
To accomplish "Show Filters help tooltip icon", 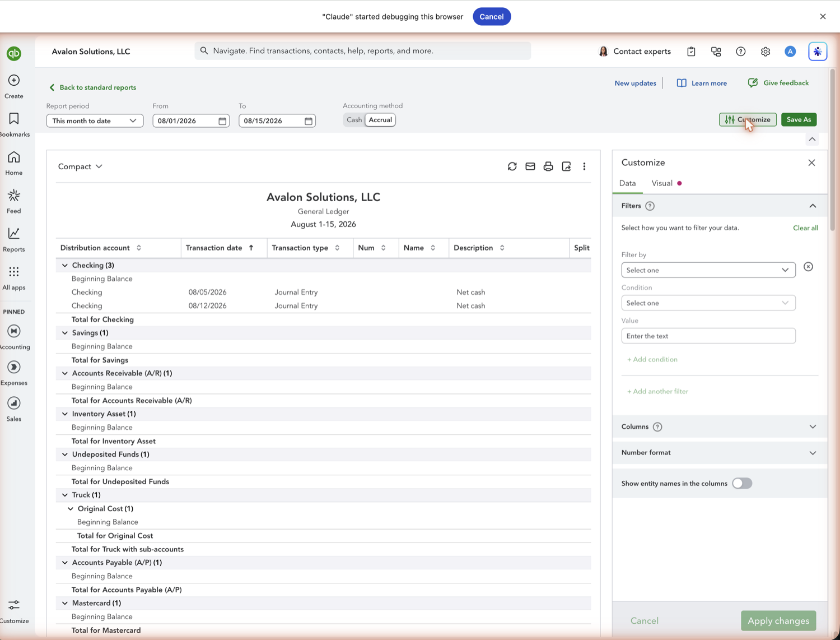I will (x=650, y=206).
